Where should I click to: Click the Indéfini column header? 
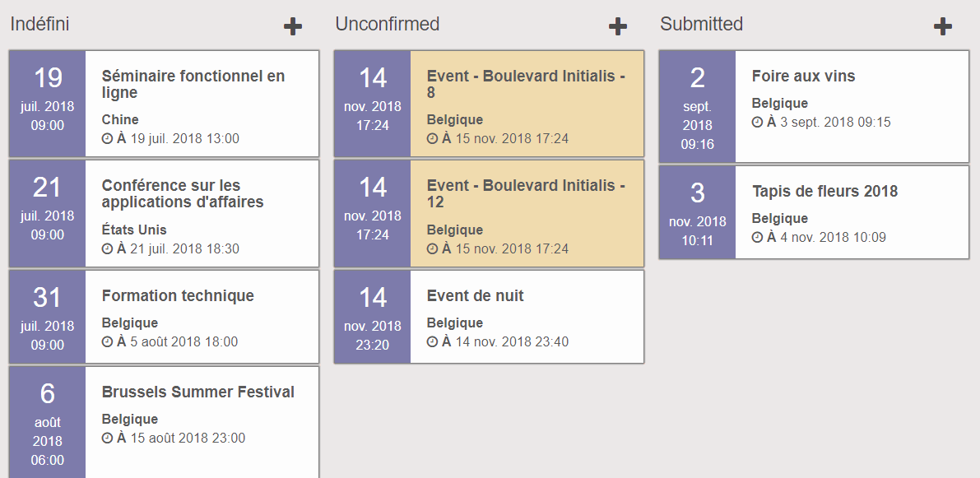(x=40, y=24)
